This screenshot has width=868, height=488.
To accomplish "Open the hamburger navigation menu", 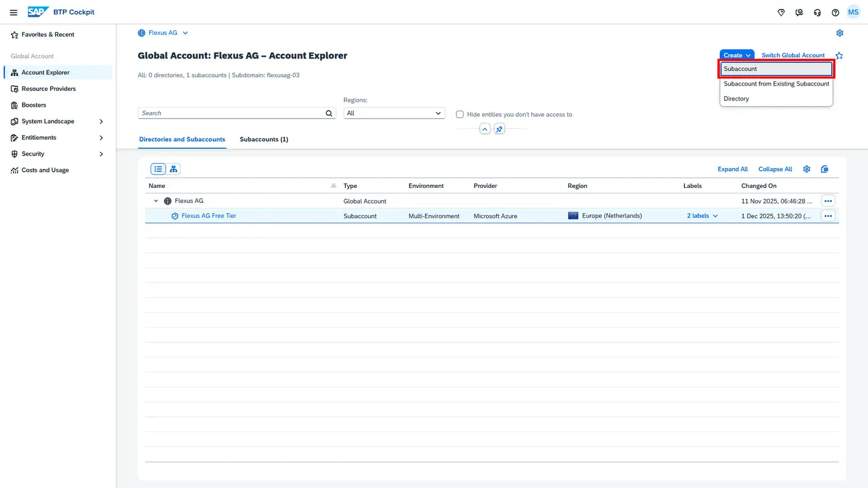I will coord(13,13).
